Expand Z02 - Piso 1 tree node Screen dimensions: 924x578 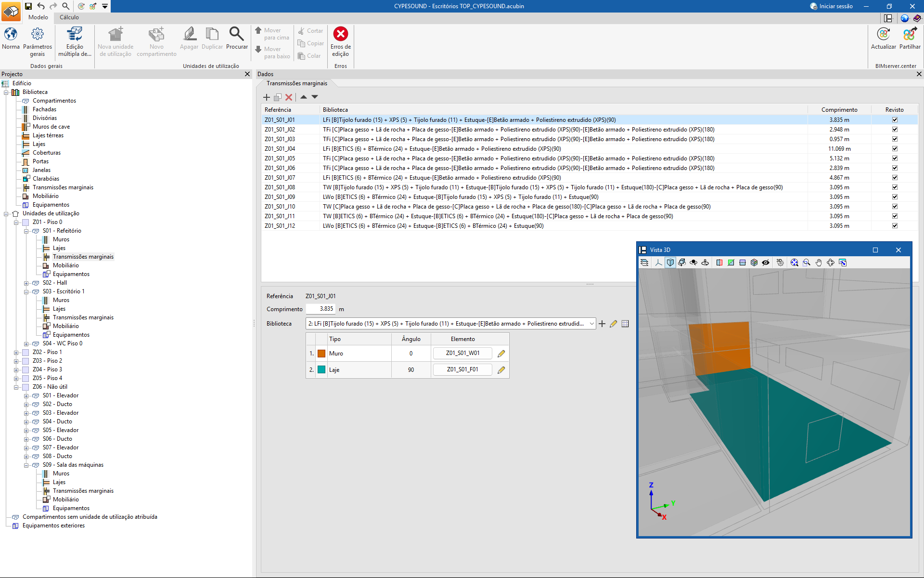pos(16,352)
